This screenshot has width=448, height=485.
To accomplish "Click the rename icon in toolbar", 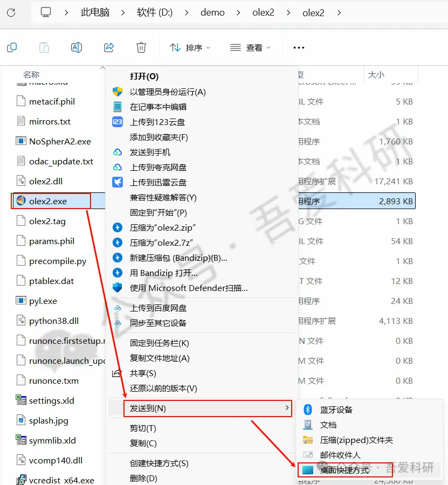I will point(77,47).
